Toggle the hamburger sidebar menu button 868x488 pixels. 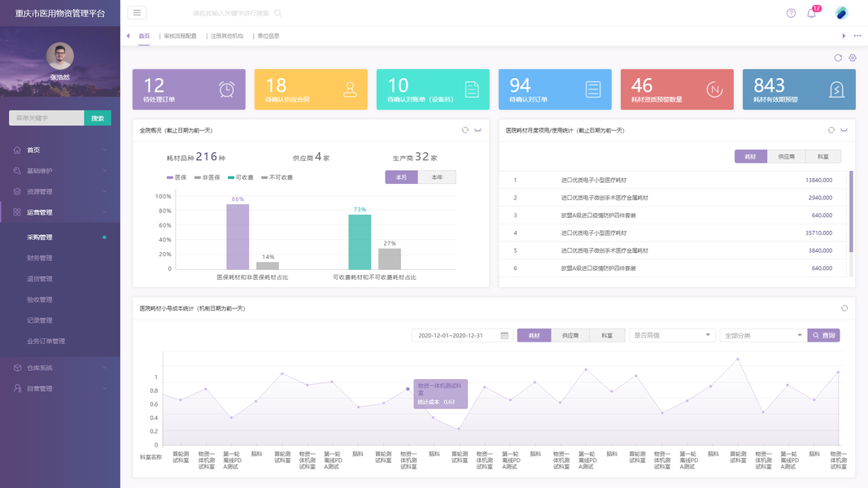[137, 13]
